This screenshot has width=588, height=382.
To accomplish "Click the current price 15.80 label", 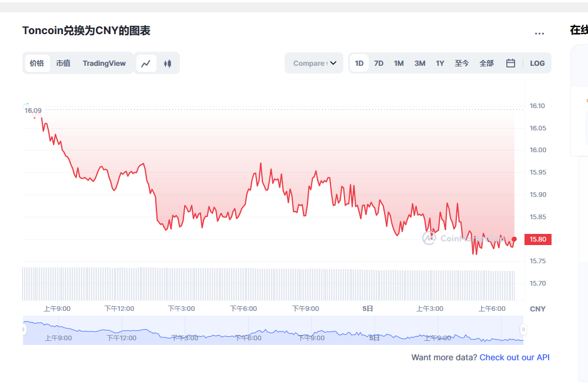I will click(538, 239).
